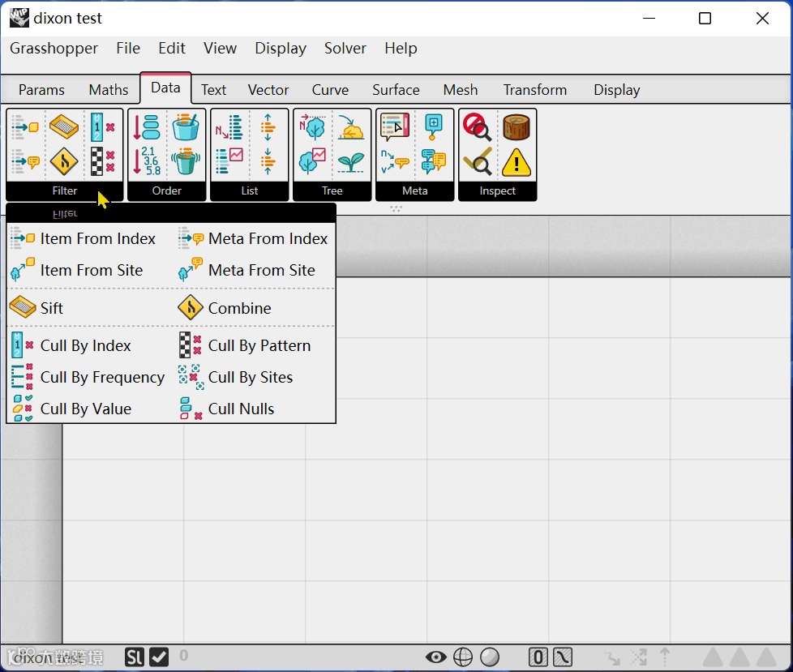This screenshot has width=793, height=672.
Task: Open the View menu
Action: pos(220,48)
